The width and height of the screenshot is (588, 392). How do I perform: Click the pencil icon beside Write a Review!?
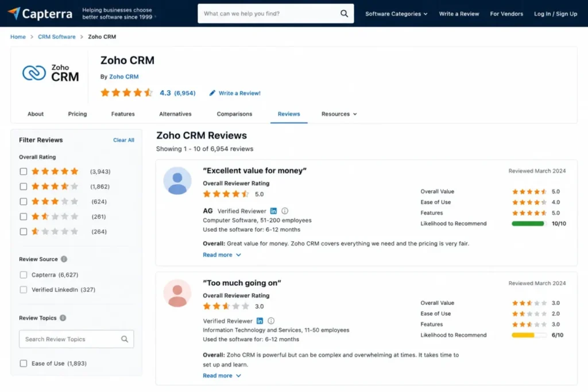212,93
